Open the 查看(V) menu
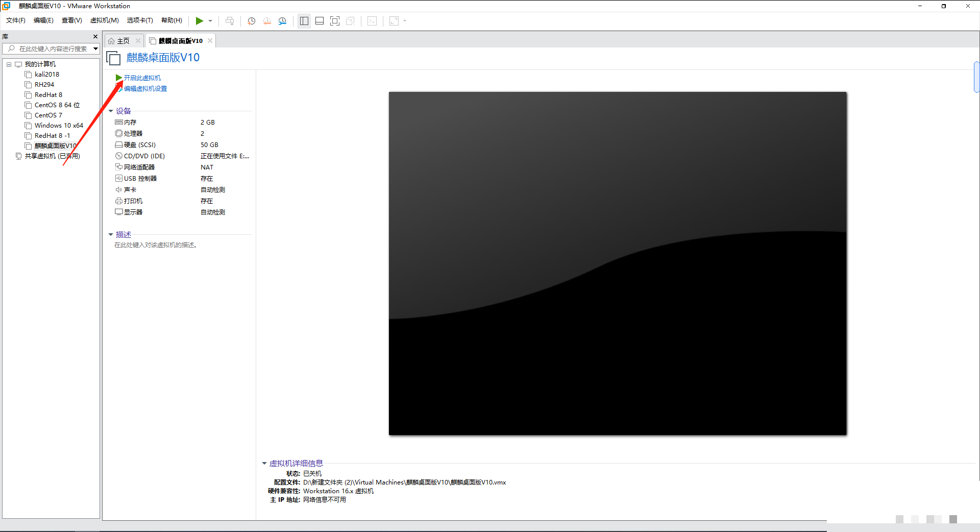Screen dimensions: 980x532 (x=72, y=20)
